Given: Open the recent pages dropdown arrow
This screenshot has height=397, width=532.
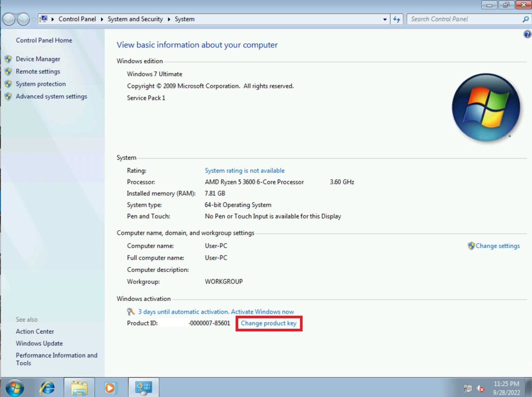Looking at the screenshot, I should click(33, 20).
